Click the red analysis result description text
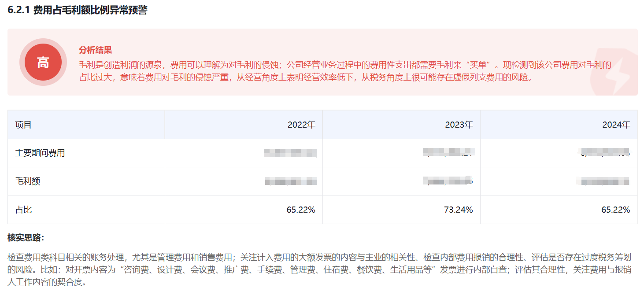This screenshot has width=644, height=295. 345,71
